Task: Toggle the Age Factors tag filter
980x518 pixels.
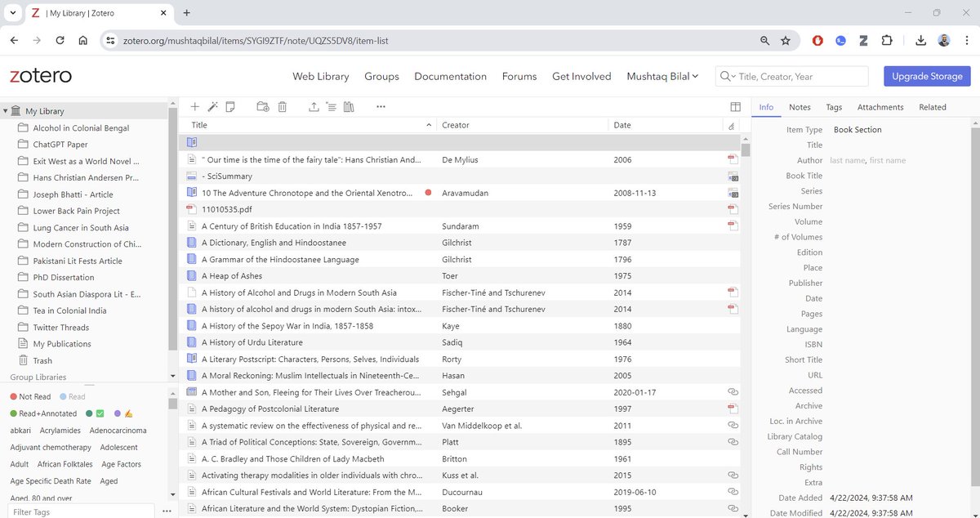Action: point(121,464)
